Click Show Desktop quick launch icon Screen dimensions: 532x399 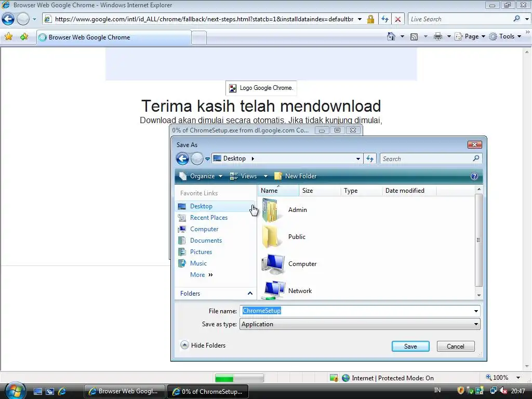click(x=37, y=392)
